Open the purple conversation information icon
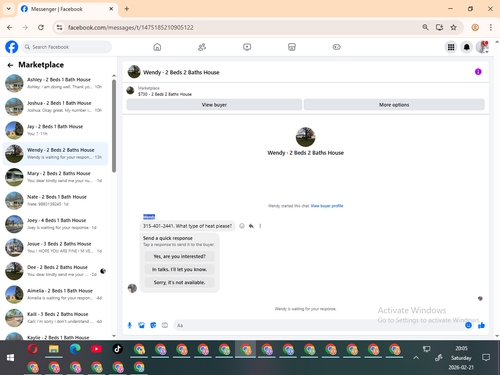Image resolution: width=500 pixels, height=375 pixels. (478, 72)
